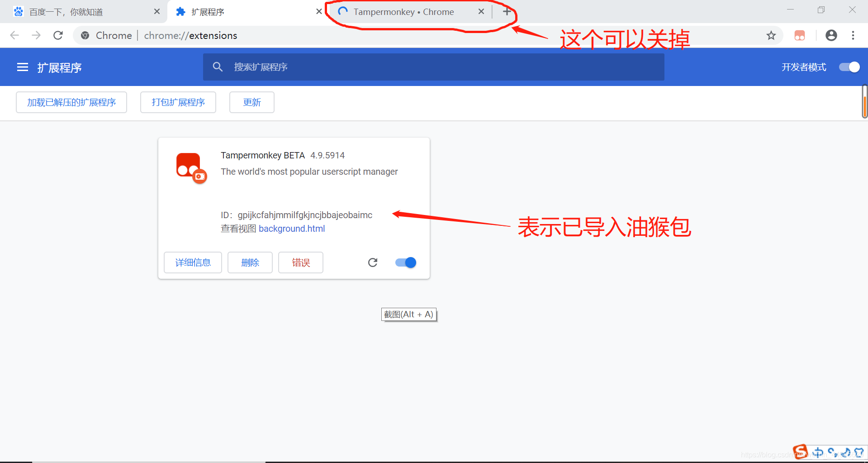Click 打包扩展程序 button

178,102
